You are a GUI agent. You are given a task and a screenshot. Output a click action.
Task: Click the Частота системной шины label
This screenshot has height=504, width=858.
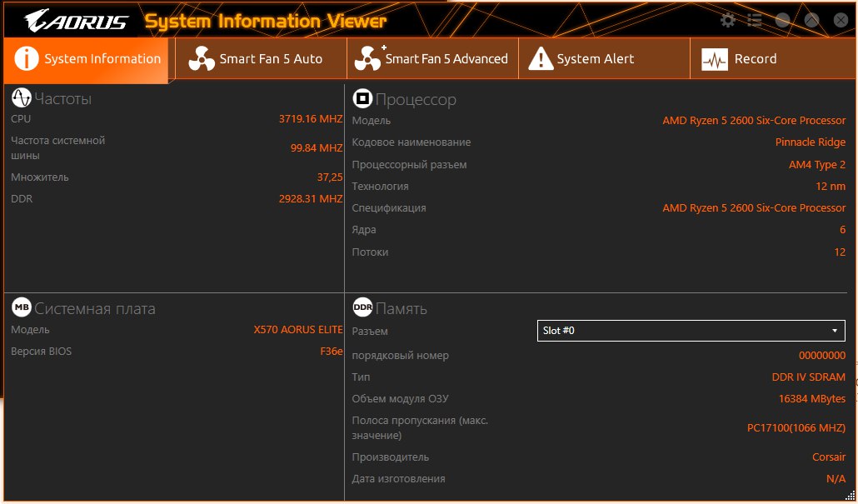(58, 147)
